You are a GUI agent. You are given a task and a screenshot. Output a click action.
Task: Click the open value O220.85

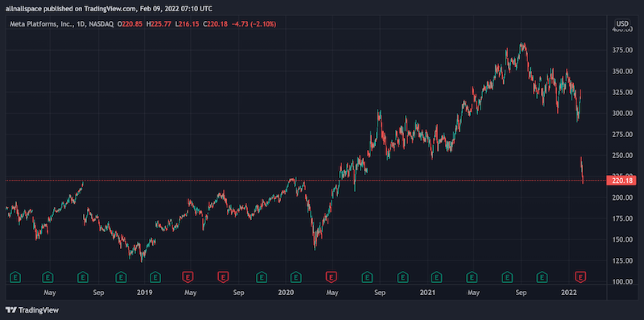tap(130, 24)
